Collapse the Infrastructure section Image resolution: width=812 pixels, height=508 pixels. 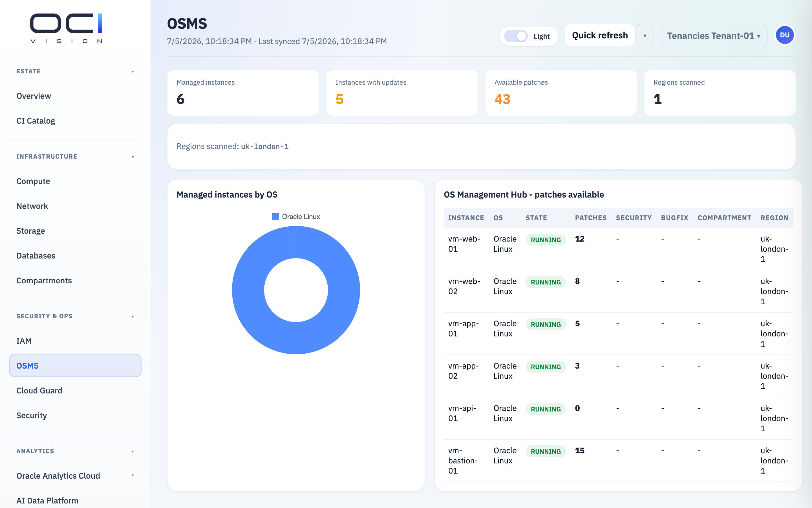75,157
